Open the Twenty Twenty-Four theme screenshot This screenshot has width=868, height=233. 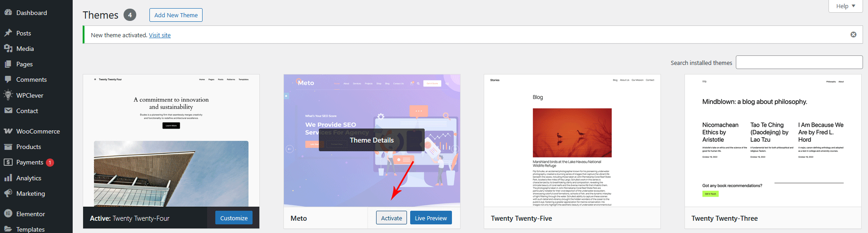[x=171, y=141]
